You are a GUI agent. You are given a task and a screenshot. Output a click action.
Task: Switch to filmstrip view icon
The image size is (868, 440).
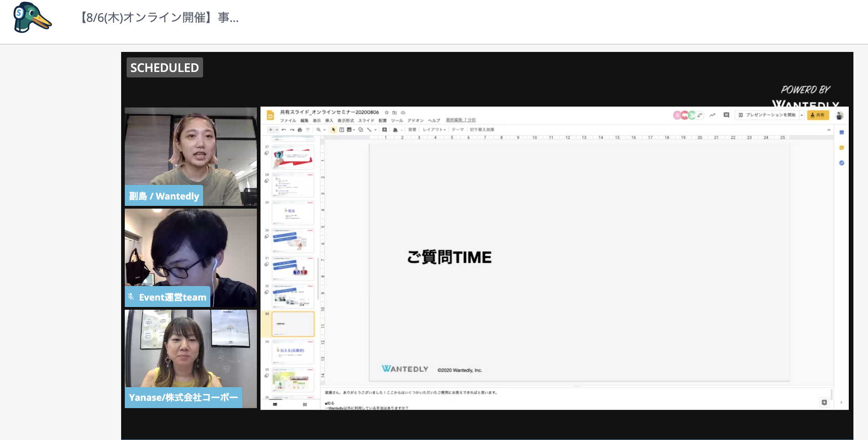point(275,404)
